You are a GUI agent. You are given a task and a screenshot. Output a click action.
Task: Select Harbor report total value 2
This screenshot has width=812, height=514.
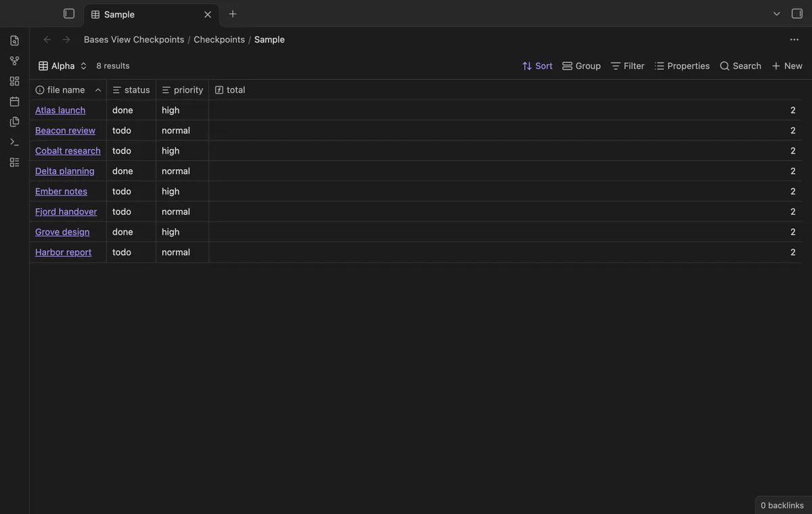(505, 252)
